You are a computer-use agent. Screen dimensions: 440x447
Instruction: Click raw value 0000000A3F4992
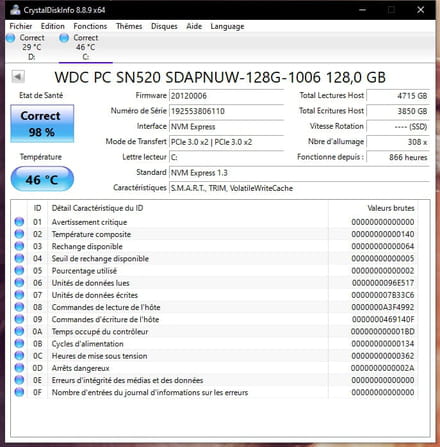coord(383,307)
